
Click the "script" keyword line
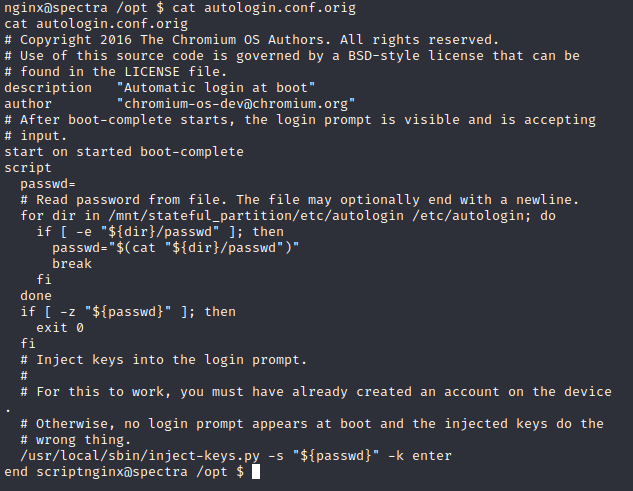[28, 168]
